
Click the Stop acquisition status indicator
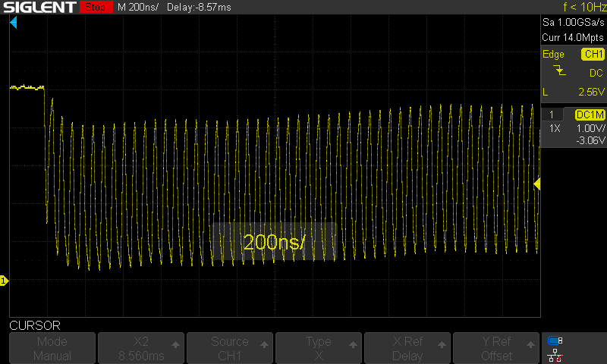(96, 7)
